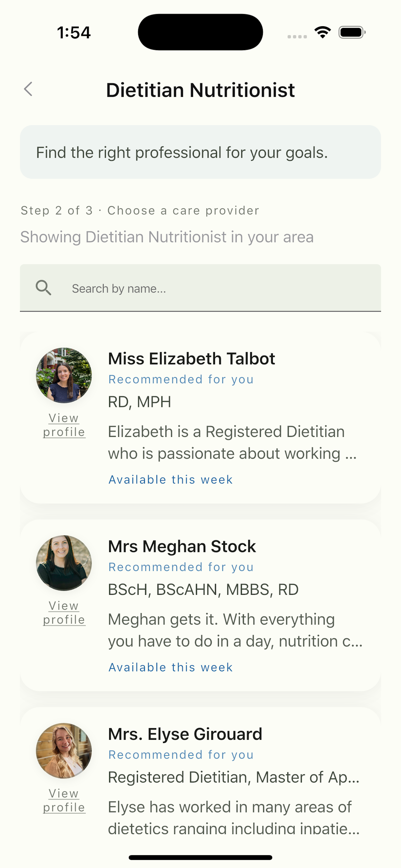Viewport: 401px width, 868px height.
Task: Tap Elizabeth's truncated bio text
Action: [x=232, y=442]
